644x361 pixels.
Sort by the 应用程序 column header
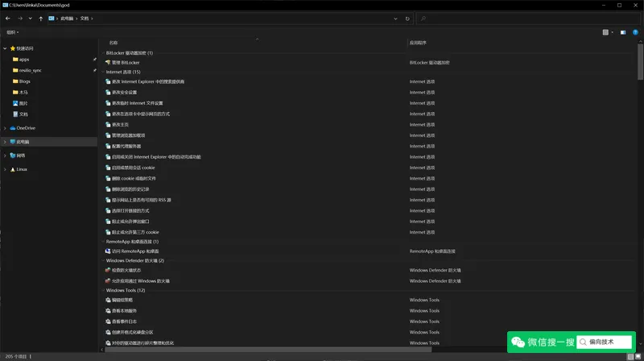click(418, 43)
